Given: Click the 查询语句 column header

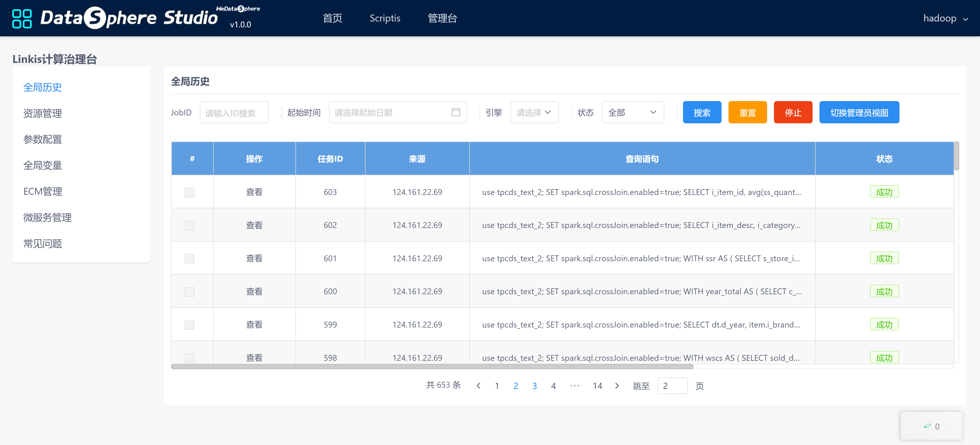Looking at the screenshot, I should 642,159.
